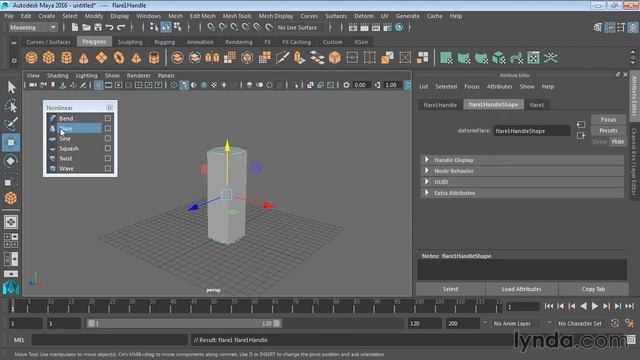
Task: Click the current frame number field
Action: click(x=522, y=306)
